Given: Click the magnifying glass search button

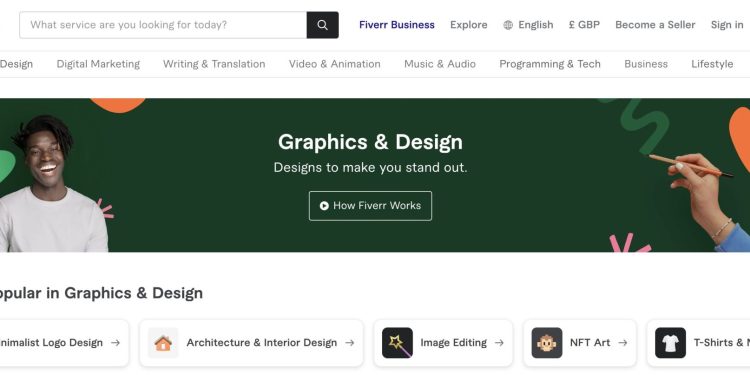Looking at the screenshot, I should tap(322, 25).
